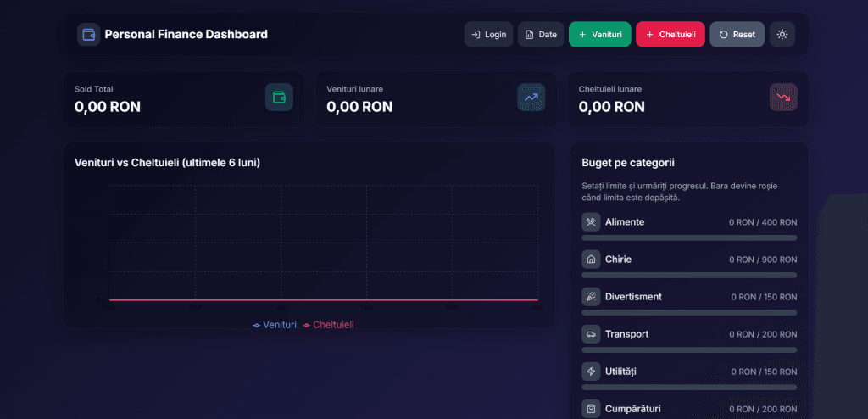Add expense with the red Cheltuieli button
Screen dimensions: 868x419
coord(670,35)
